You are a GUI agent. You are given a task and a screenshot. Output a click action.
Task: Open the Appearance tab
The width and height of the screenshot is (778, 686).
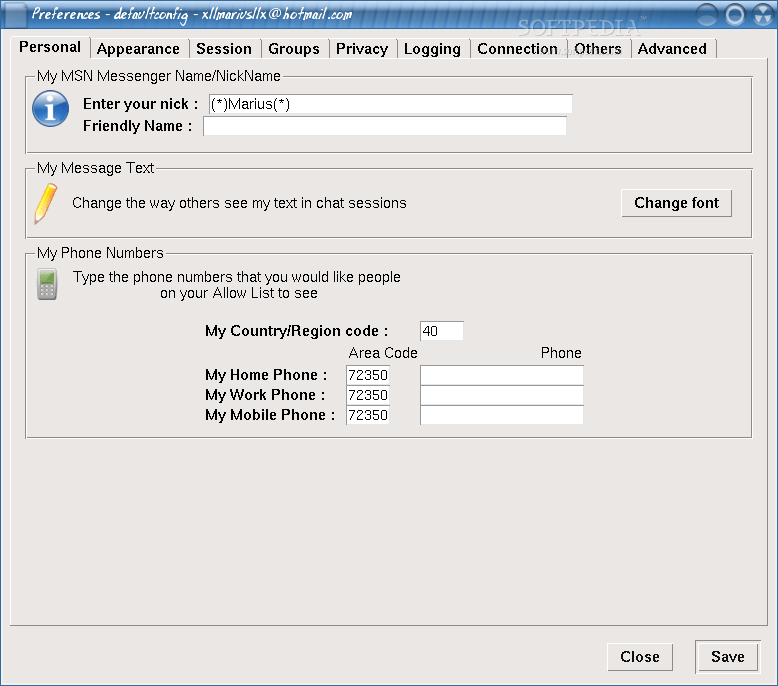click(x=138, y=49)
